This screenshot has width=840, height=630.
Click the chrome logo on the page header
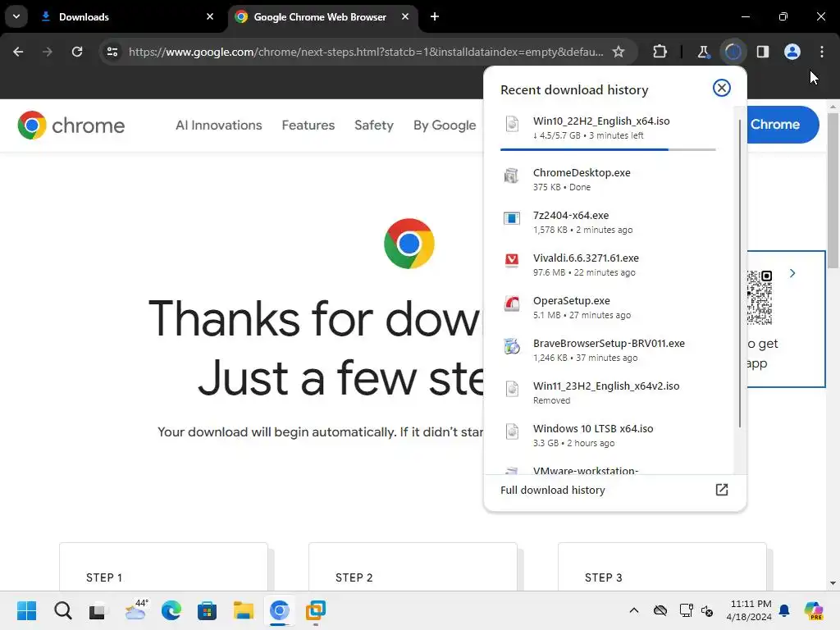(71, 126)
